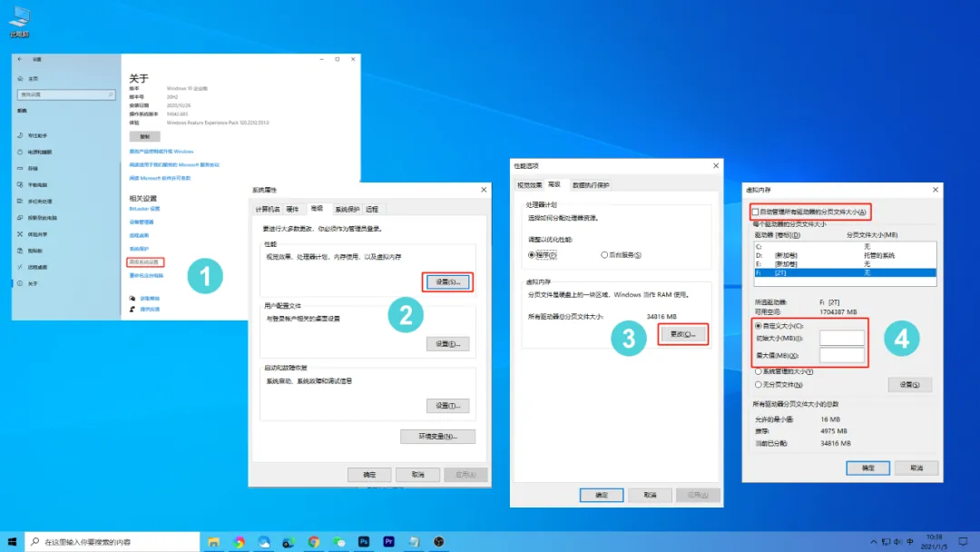Open the Windows product key upgrade link
This screenshot has width=980, height=552.
tap(162, 152)
